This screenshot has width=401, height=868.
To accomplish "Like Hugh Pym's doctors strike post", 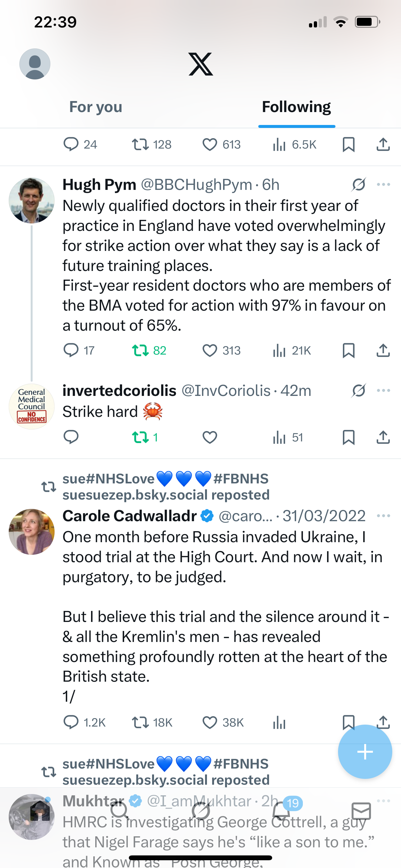I will pyautogui.click(x=210, y=350).
